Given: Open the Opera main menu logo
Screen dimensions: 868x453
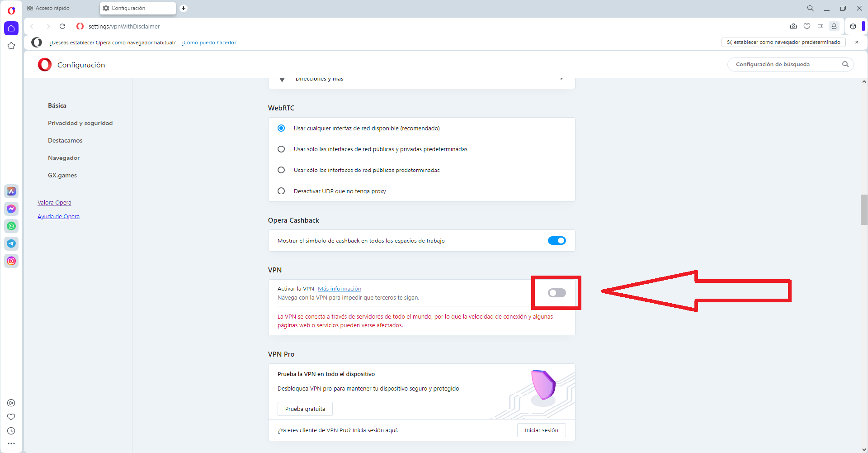Looking at the screenshot, I should (11, 10).
